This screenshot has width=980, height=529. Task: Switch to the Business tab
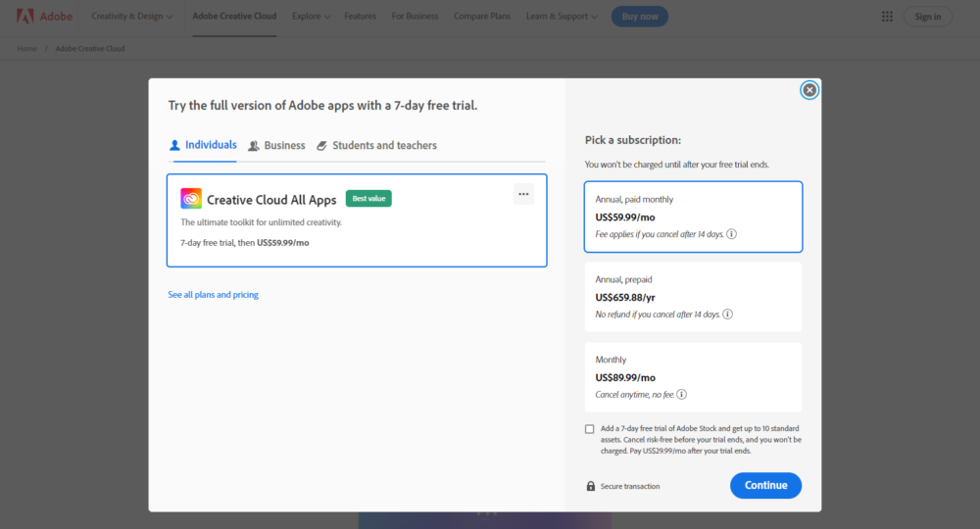point(276,146)
